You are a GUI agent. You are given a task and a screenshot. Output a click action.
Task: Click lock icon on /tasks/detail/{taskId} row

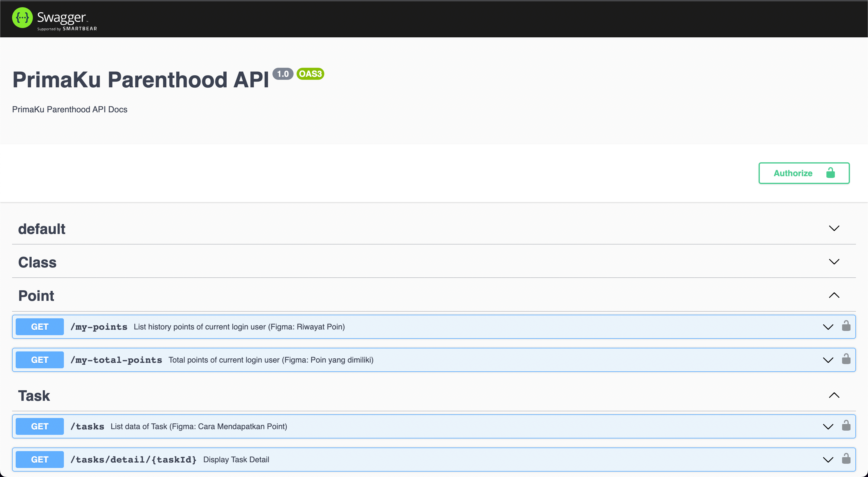pos(846,459)
